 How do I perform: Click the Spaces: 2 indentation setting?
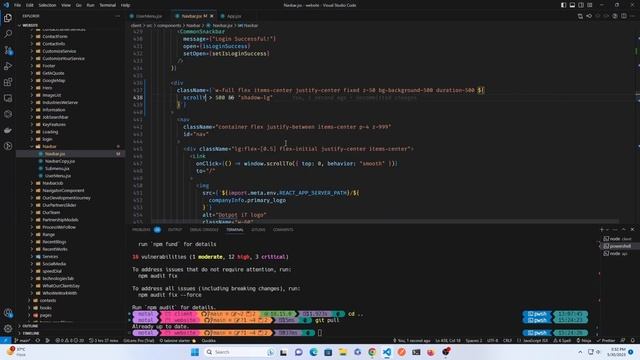pos(474,340)
